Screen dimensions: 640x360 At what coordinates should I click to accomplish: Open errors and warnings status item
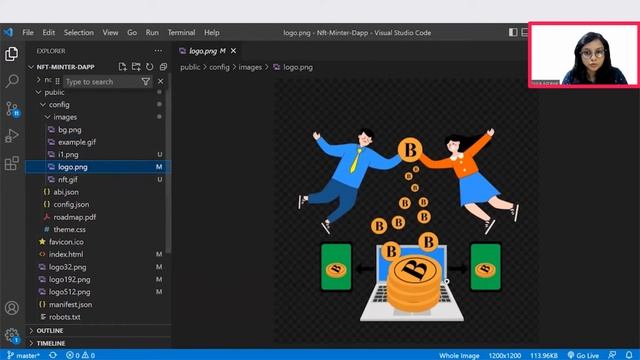pyautogui.click(x=80, y=355)
